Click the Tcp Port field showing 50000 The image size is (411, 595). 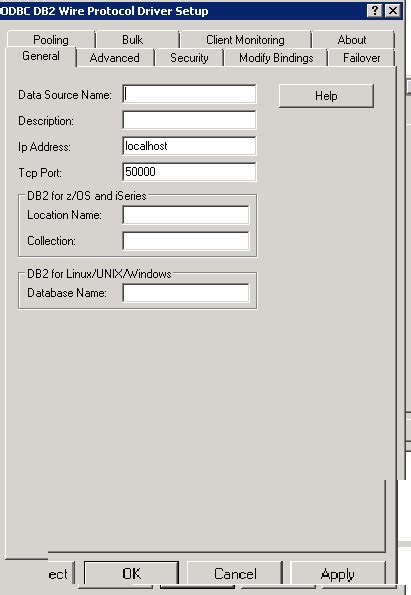pyautogui.click(x=189, y=172)
